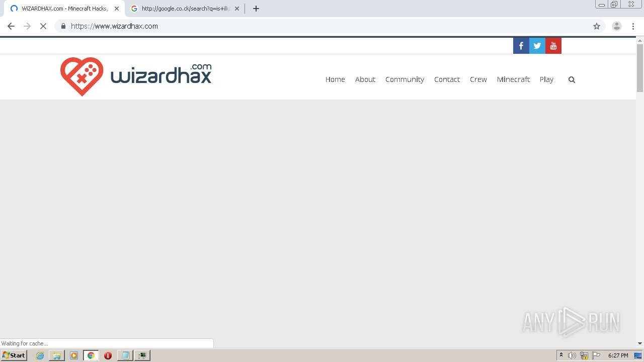Click the wizardhax logo text

[x=161, y=74]
